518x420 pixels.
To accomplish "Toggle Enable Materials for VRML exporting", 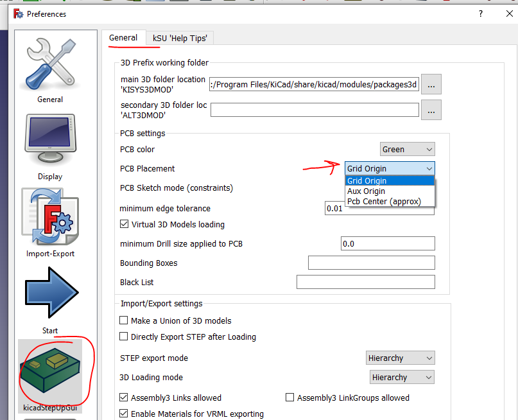I will [123, 414].
